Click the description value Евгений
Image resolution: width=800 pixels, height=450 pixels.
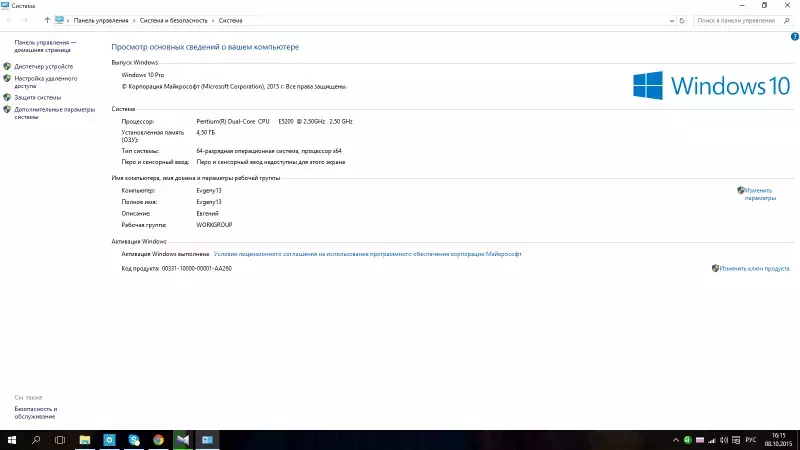[207, 213]
